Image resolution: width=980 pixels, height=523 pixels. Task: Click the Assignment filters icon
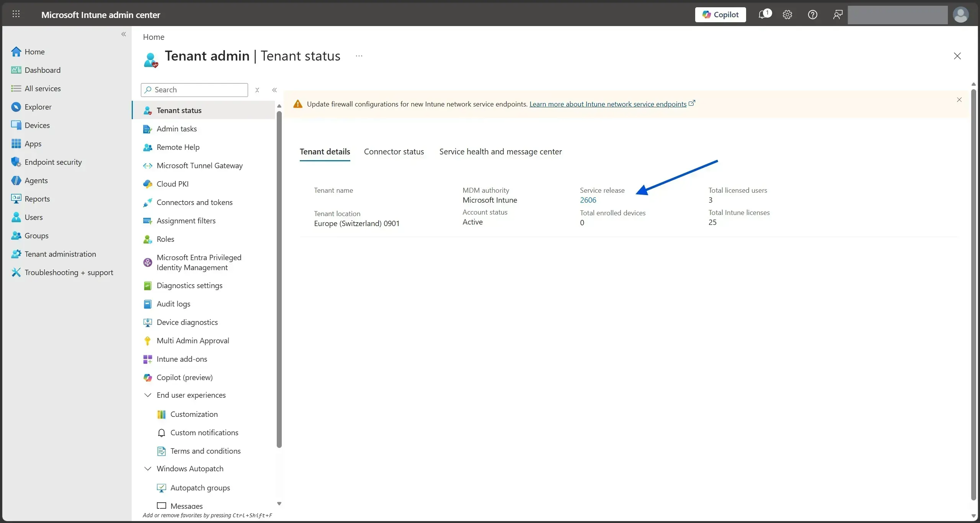(x=147, y=221)
